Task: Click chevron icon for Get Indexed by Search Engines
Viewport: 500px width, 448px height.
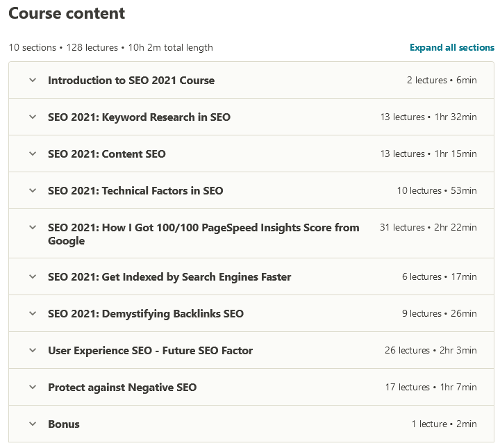Action: point(32,276)
